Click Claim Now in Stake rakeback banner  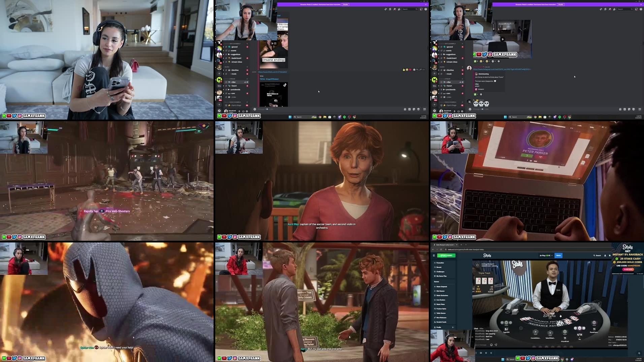coord(628,269)
